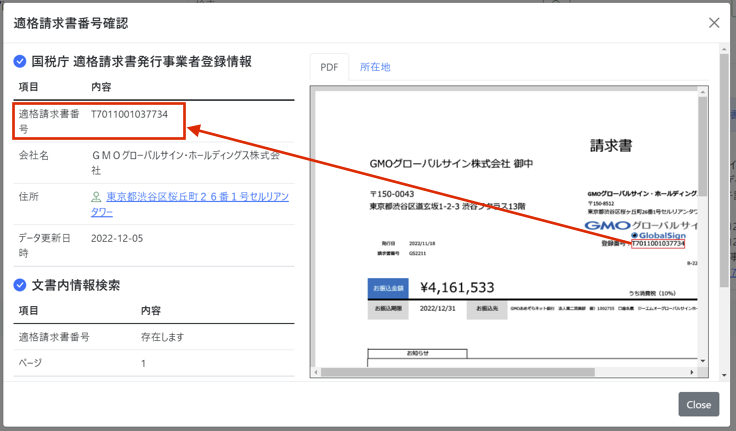The width and height of the screenshot is (736, 431).
Task: Click PDF viewer scroll up arrow
Action: [x=702, y=92]
